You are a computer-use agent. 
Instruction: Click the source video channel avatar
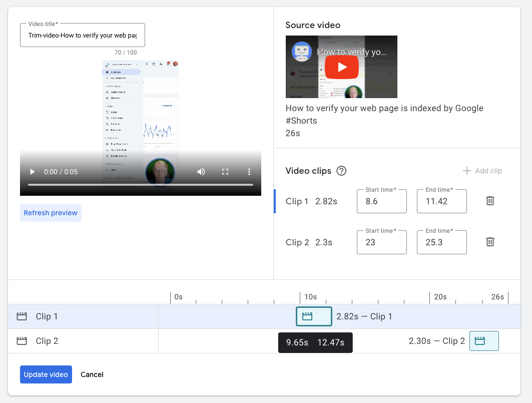(302, 52)
